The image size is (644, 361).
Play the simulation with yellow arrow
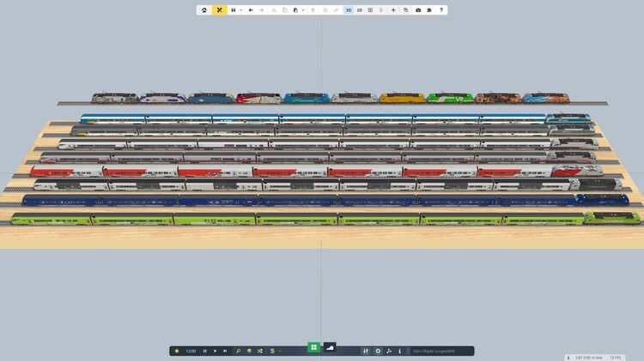[x=216, y=352]
